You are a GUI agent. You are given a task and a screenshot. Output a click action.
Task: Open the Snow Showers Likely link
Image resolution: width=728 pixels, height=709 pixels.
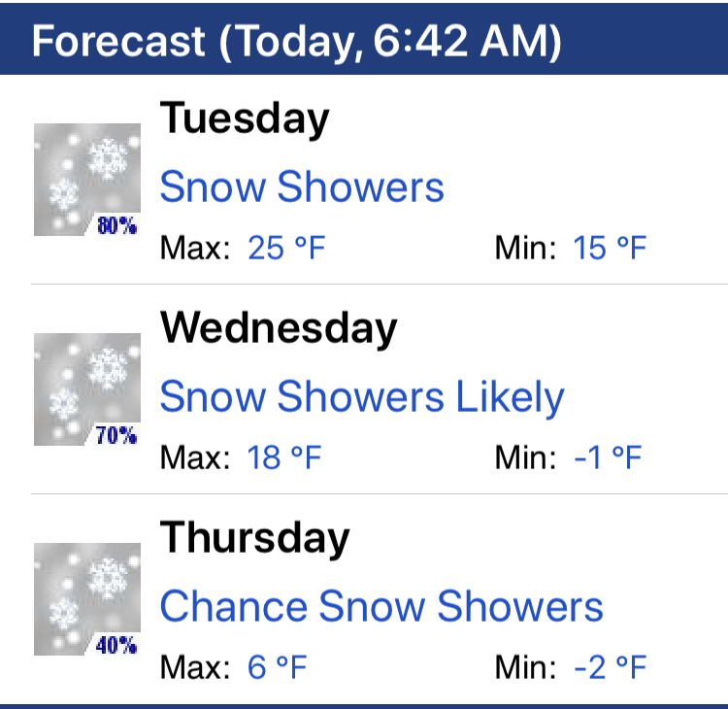point(362,397)
